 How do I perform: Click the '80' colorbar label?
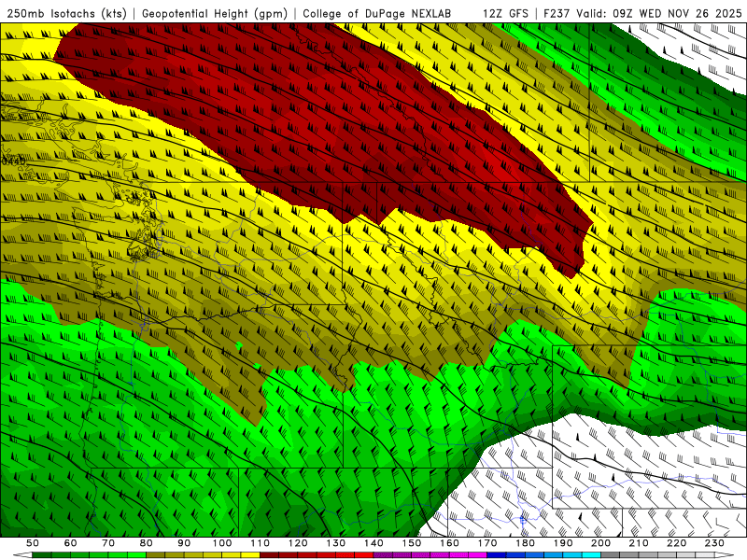point(147,543)
